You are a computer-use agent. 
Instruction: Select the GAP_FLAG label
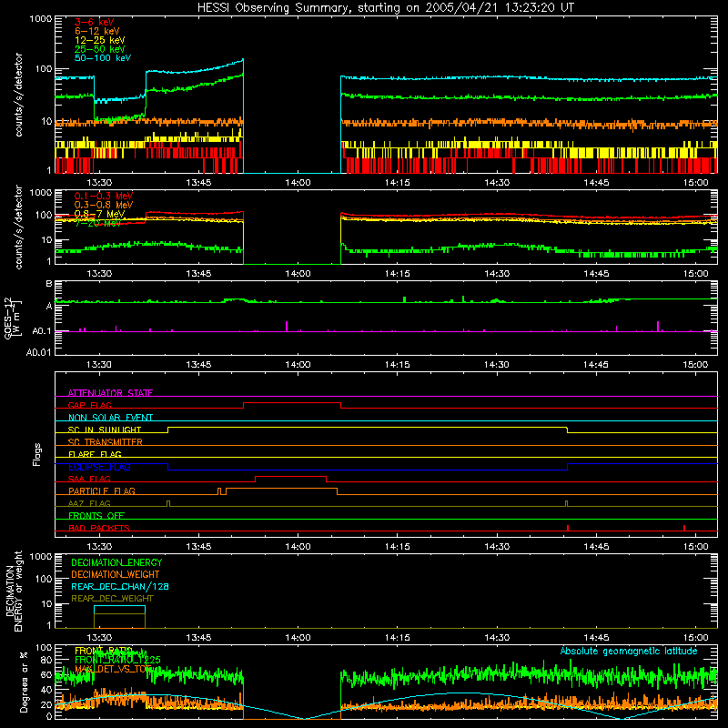point(89,405)
